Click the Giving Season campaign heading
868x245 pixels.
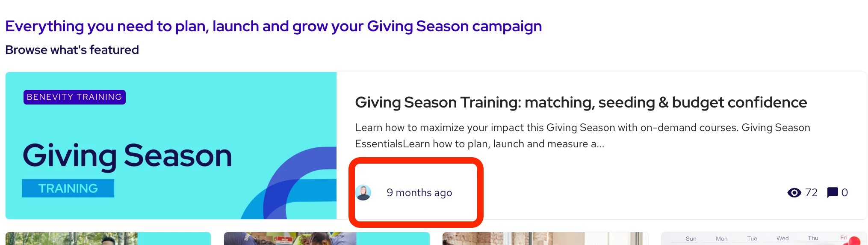[273, 26]
